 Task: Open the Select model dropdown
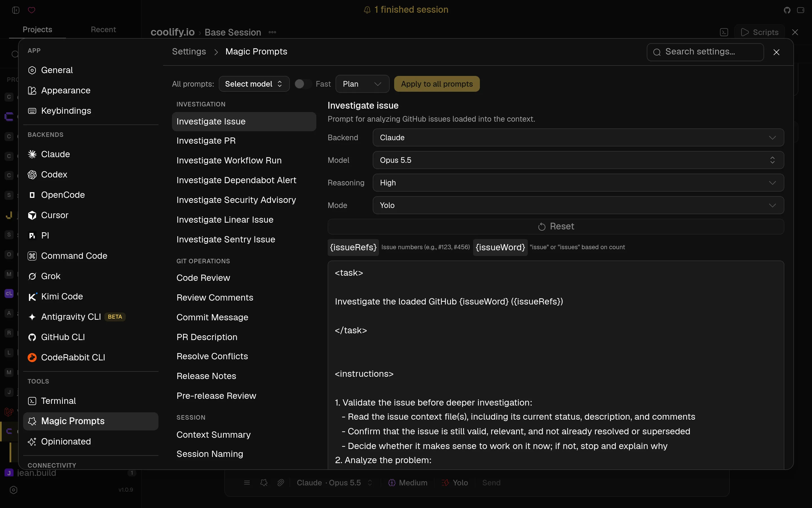coord(254,84)
